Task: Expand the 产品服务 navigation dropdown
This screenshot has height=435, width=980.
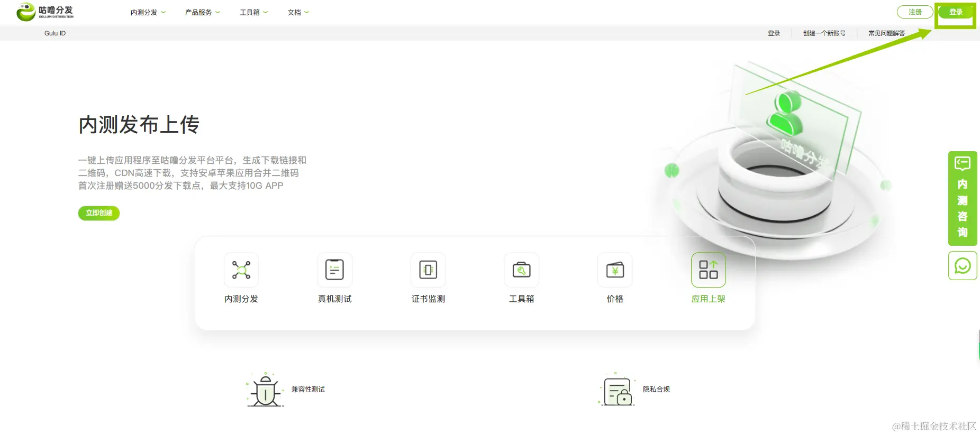Action: [x=203, y=12]
